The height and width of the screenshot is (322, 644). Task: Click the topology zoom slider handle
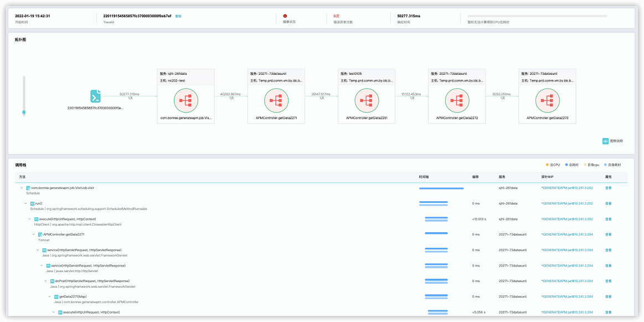[24, 113]
